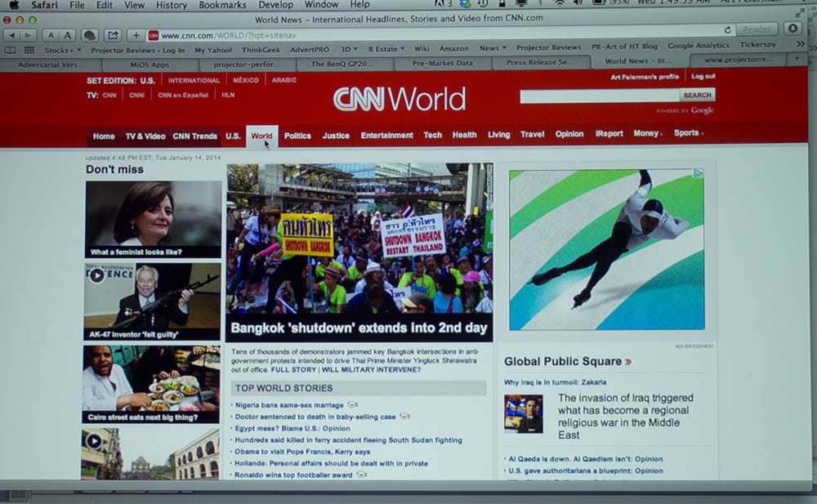This screenshot has width=817, height=504.
Task: Switch to the MiOS Apps tab
Action: (150, 65)
